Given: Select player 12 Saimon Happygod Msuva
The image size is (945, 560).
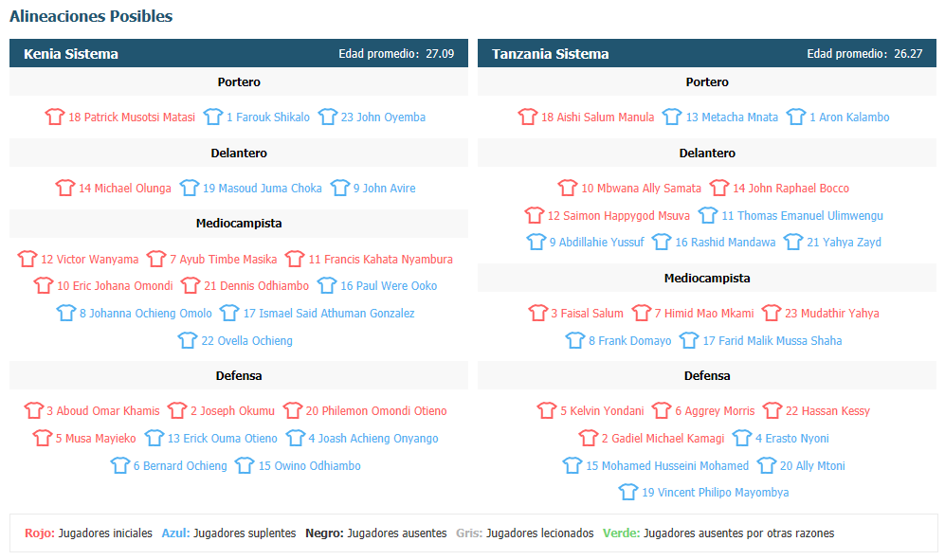Looking at the screenshot, I should [x=618, y=216].
